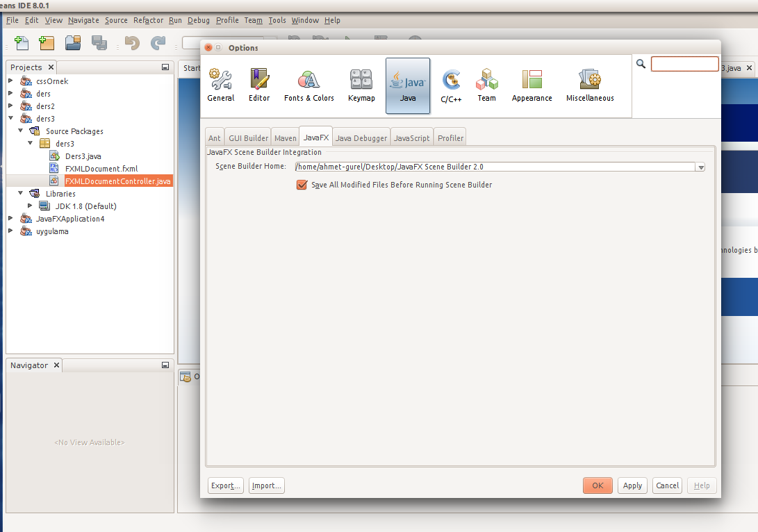Click the Save All toolbar icon

(x=99, y=43)
